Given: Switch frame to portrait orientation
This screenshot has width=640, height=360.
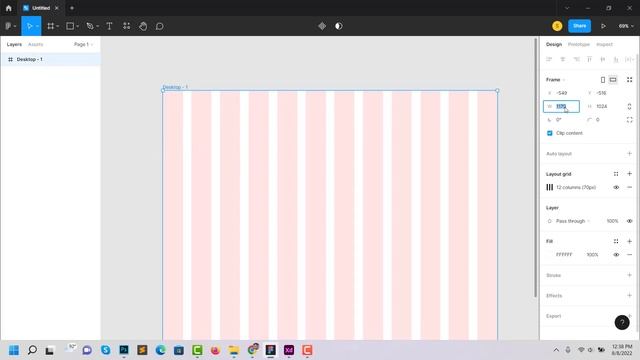Looking at the screenshot, I should [x=603, y=80].
